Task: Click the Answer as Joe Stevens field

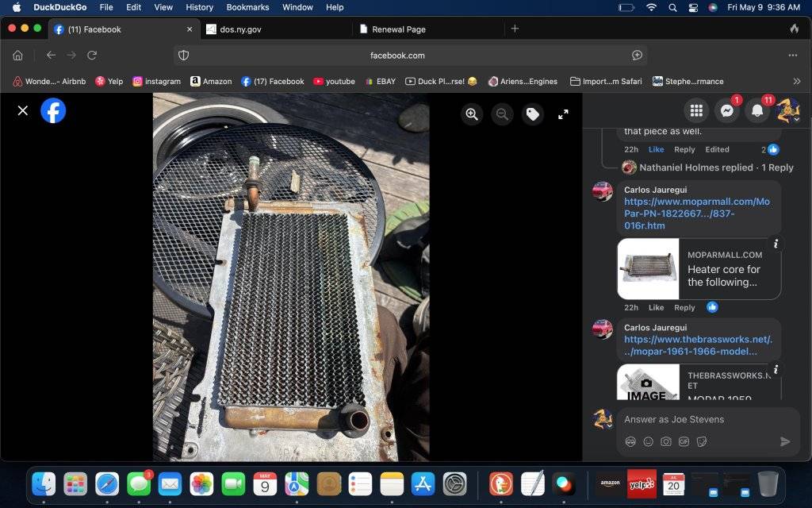Action: tap(696, 419)
